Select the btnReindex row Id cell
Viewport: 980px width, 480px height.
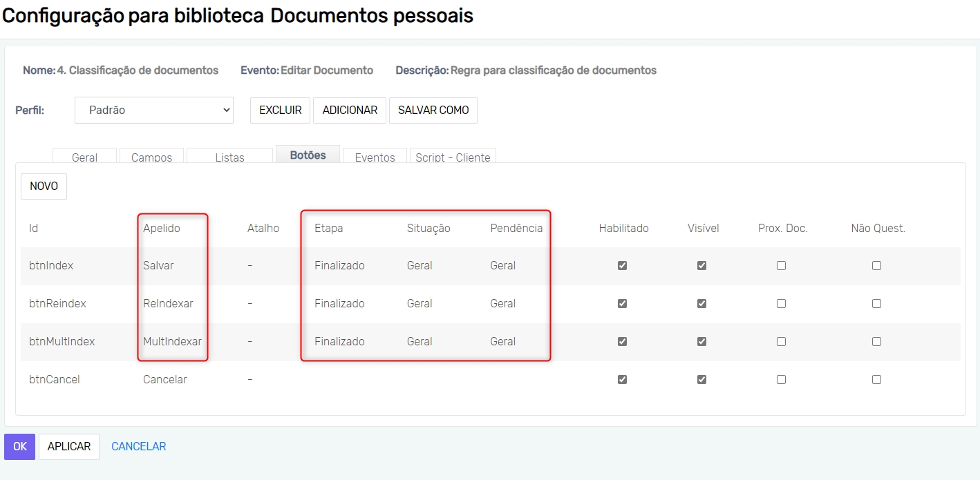(57, 303)
